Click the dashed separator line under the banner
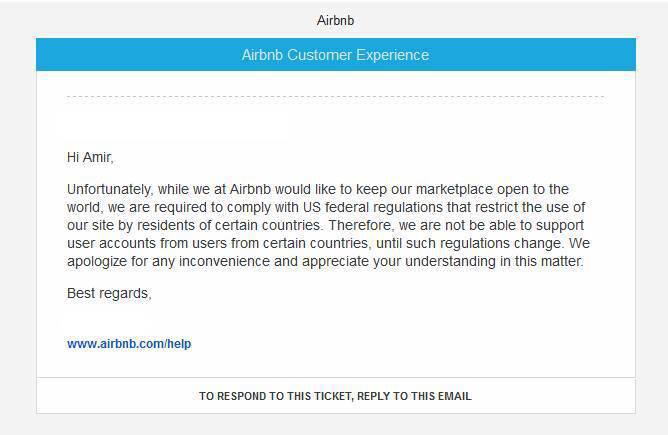Viewport: 668px width, 435px height. point(335,97)
